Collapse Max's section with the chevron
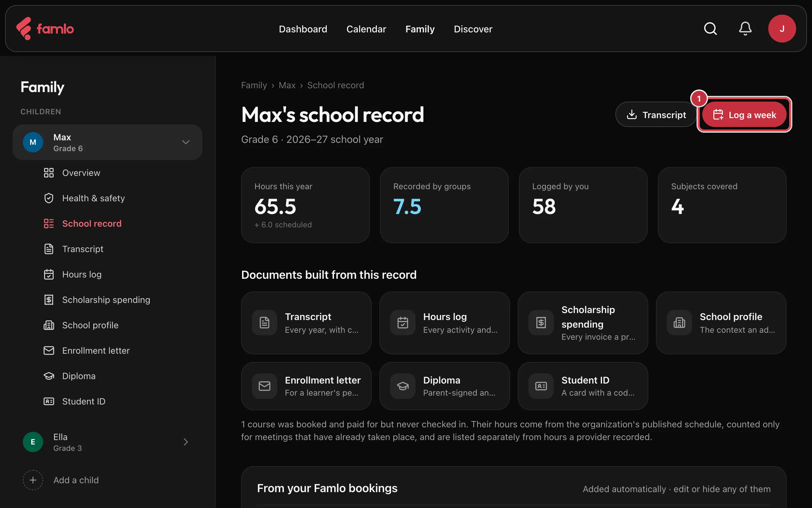Image resolution: width=812 pixels, height=508 pixels. pos(186,142)
